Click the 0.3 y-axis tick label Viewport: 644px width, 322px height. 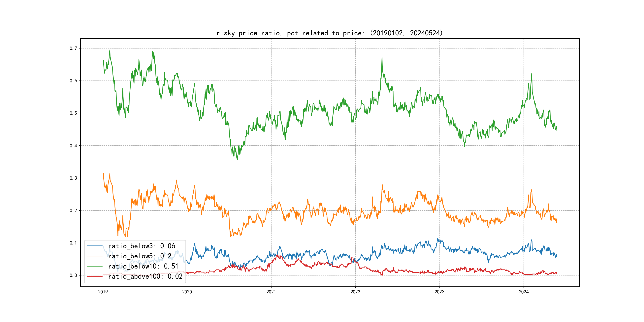pos(73,178)
